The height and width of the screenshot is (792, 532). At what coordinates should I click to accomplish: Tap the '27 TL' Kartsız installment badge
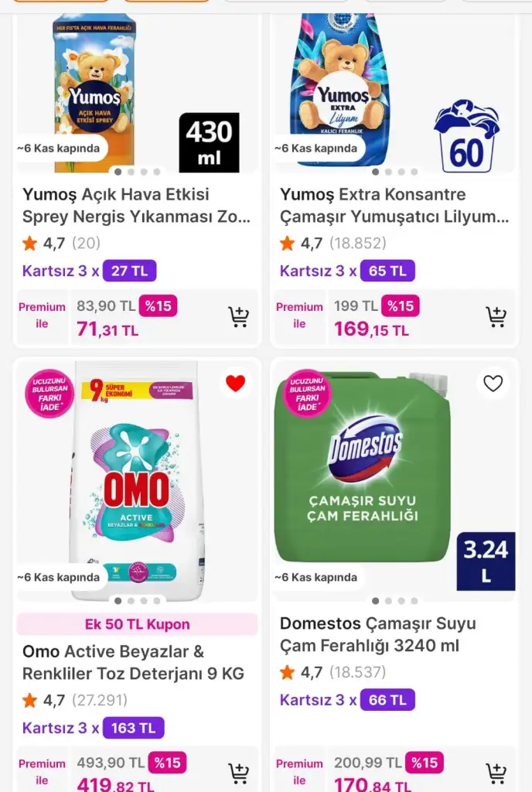[x=129, y=271]
